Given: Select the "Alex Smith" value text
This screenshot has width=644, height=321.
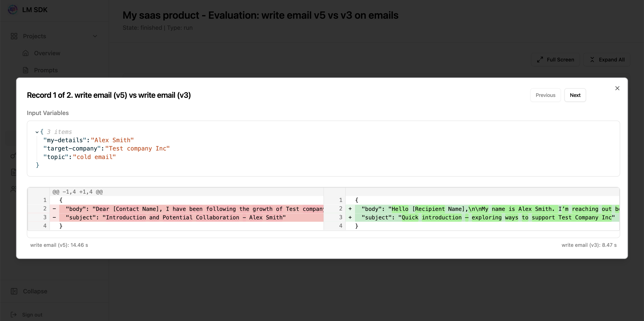Looking at the screenshot, I should pyautogui.click(x=112, y=140).
